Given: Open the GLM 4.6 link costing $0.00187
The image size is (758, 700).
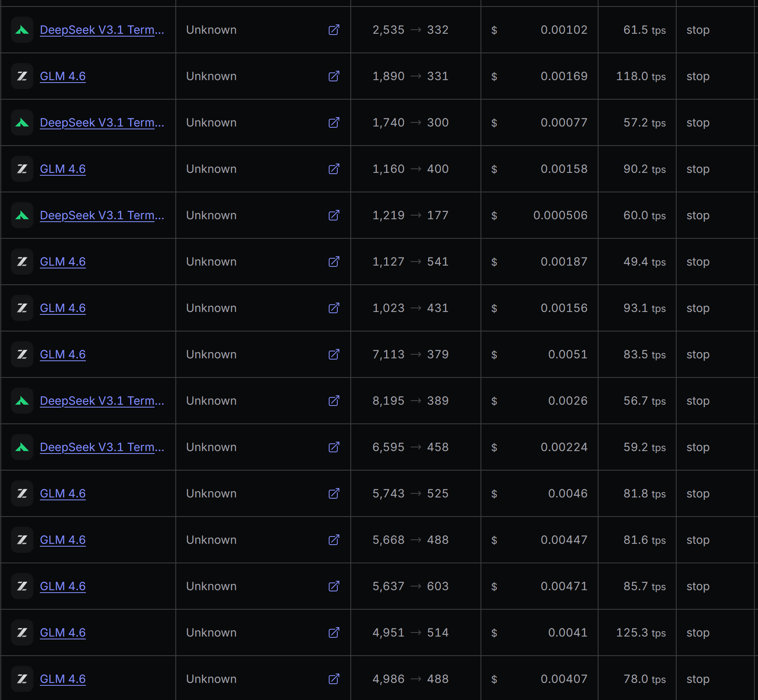Looking at the screenshot, I should (x=63, y=262).
